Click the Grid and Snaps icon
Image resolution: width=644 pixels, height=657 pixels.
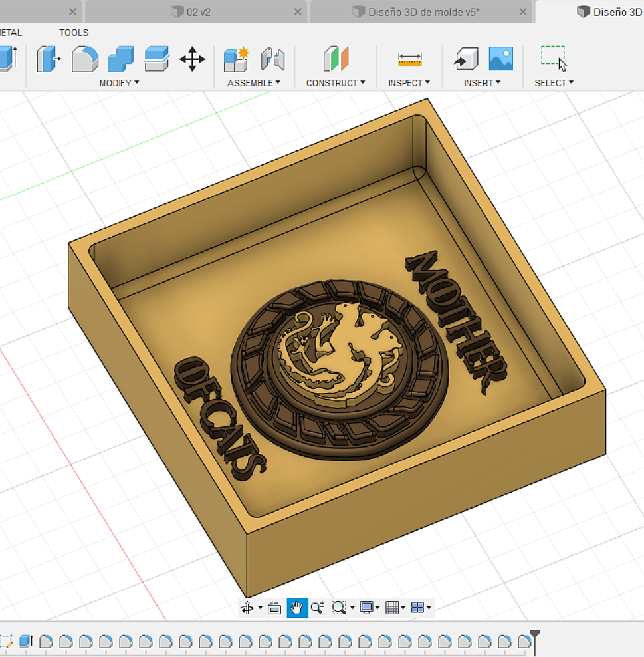(392, 608)
